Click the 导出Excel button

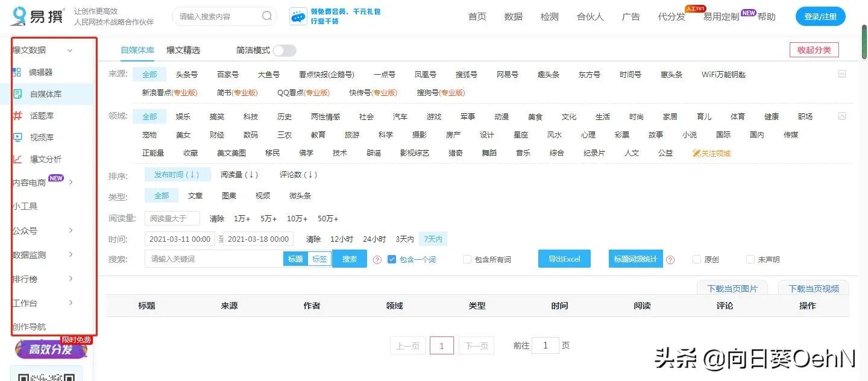(564, 259)
